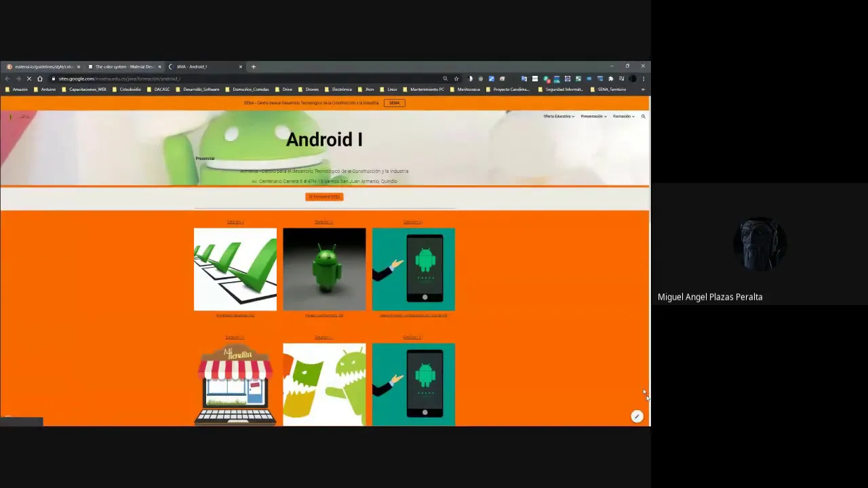Expand the Presentación menu

(x=593, y=117)
